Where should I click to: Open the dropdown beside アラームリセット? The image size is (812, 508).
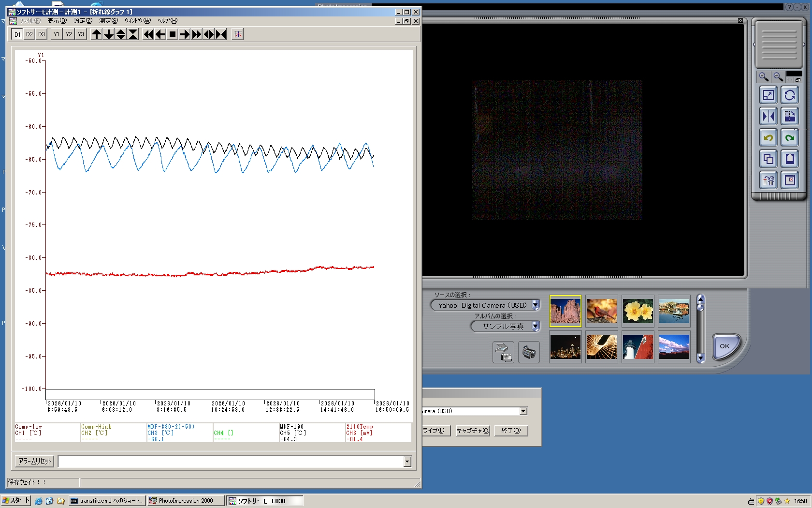click(x=407, y=462)
